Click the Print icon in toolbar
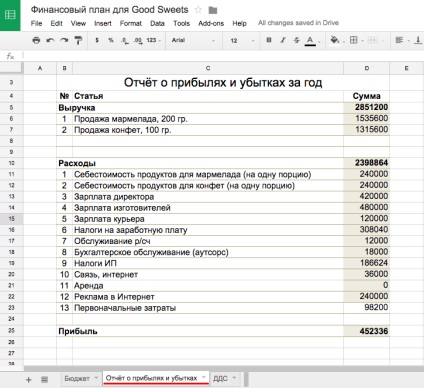The height and width of the screenshot is (388, 424). [36, 40]
